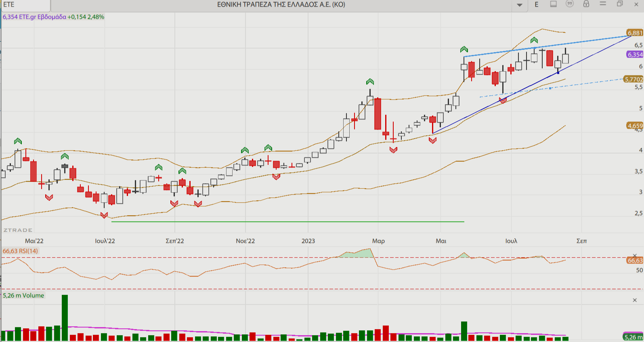
Task: Click the 6,881 upper band price tag
Action: 635,33
